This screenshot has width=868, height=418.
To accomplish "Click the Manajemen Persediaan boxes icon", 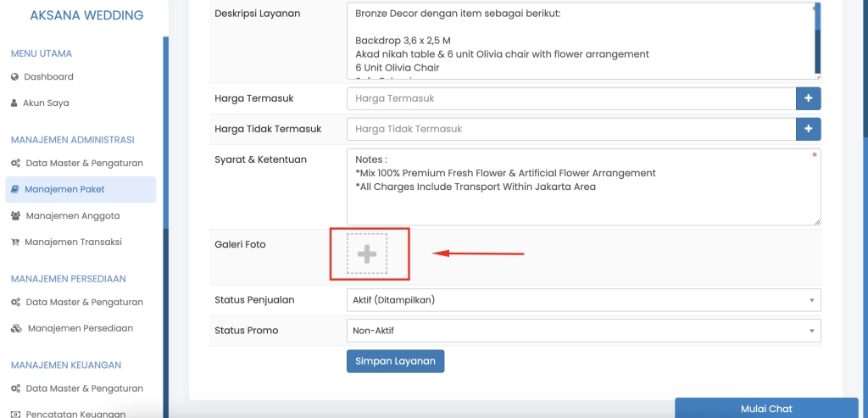I will (15, 329).
